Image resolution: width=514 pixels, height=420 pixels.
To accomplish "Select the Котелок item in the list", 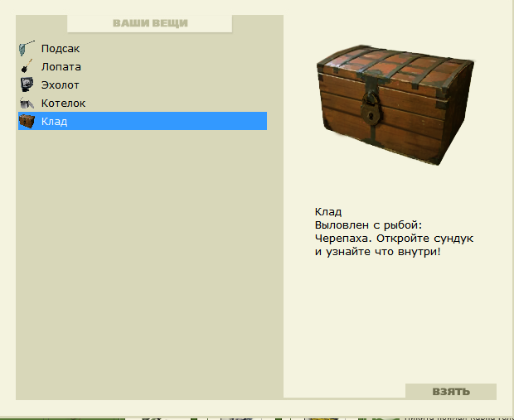I will point(143,103).
